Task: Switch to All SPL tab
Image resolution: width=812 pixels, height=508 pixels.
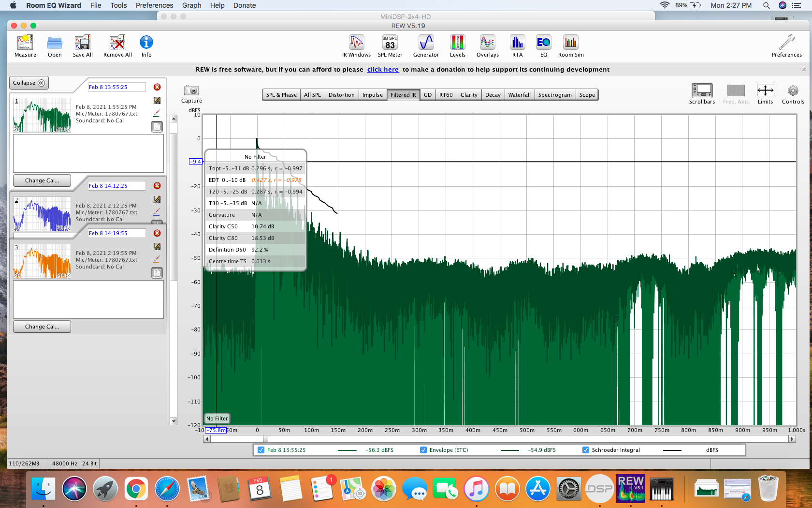Action: (312, 95)
